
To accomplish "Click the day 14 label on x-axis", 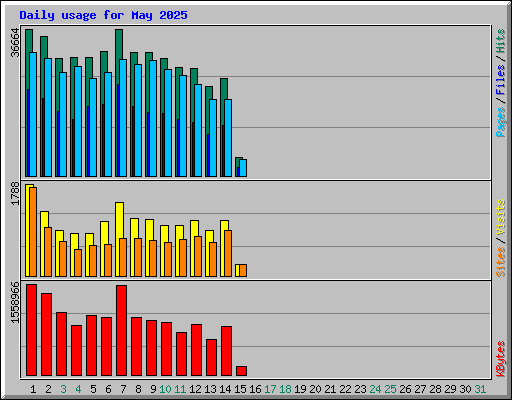I will pos(225,389).
